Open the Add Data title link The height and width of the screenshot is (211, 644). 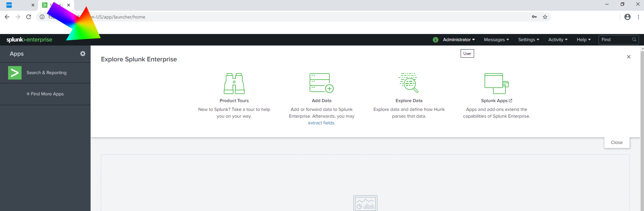pyautogui.click(x=322, y=100)
